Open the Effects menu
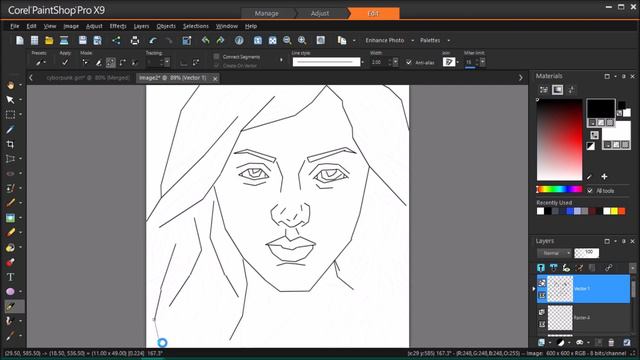The image size is (640, 360). pos(118,26)
